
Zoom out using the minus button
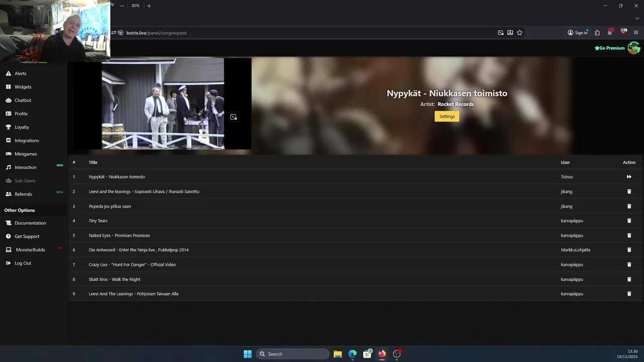click(x=122, y=6)
